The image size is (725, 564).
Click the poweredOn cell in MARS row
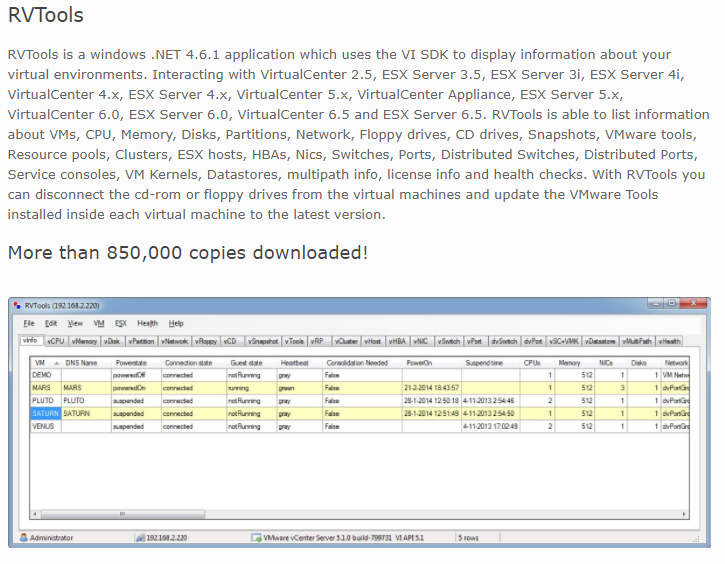click(136, 388)
